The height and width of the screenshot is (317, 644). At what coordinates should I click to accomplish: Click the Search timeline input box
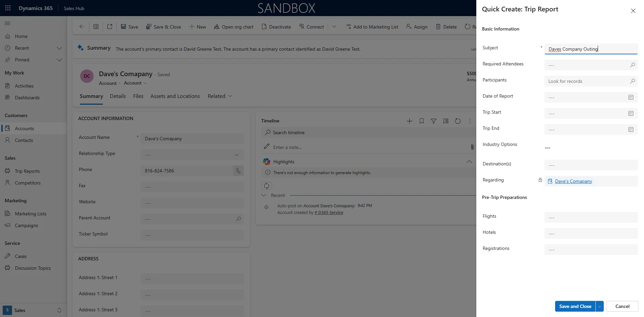pos(302,132)
